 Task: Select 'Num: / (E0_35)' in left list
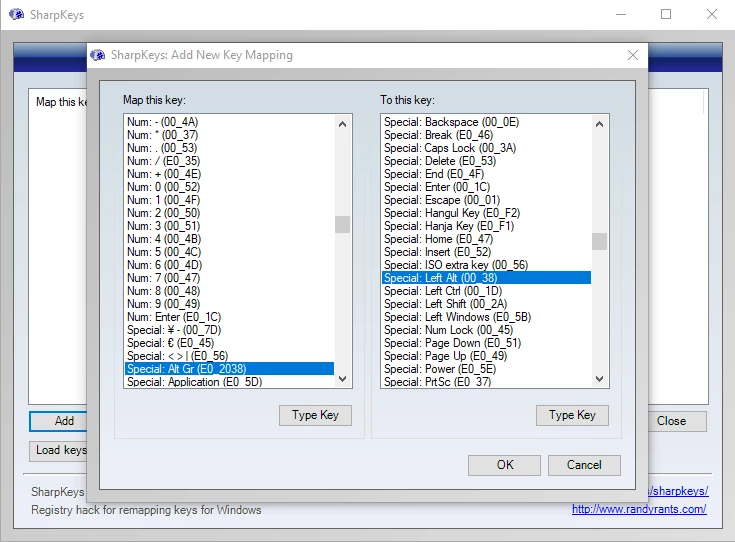coord(230,161)
